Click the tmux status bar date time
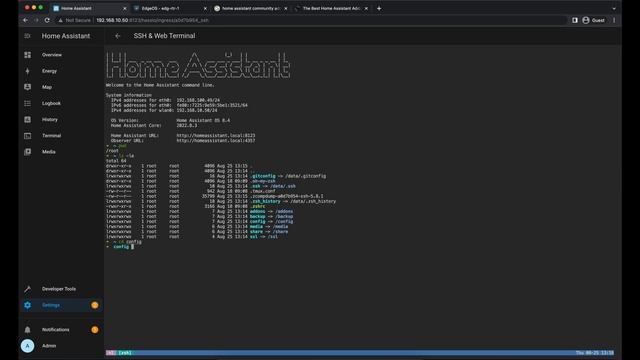This screenshot has height=360, width=640. click(x=594, y=353)
